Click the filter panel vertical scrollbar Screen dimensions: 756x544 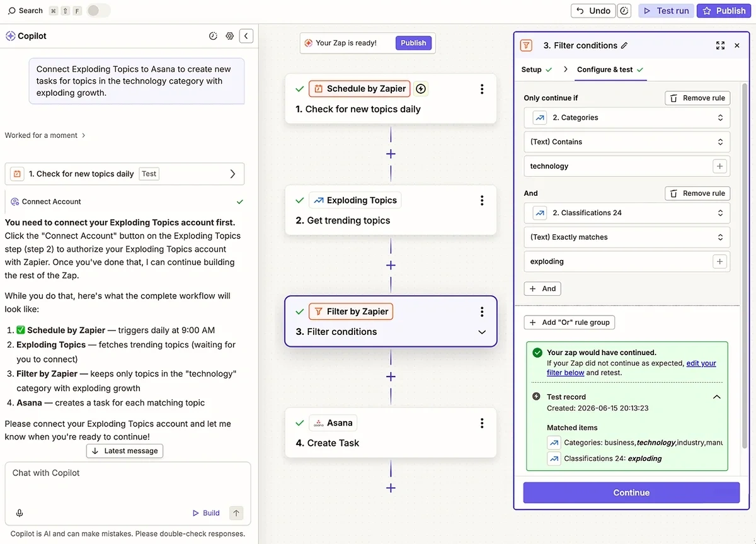[745, 264]
